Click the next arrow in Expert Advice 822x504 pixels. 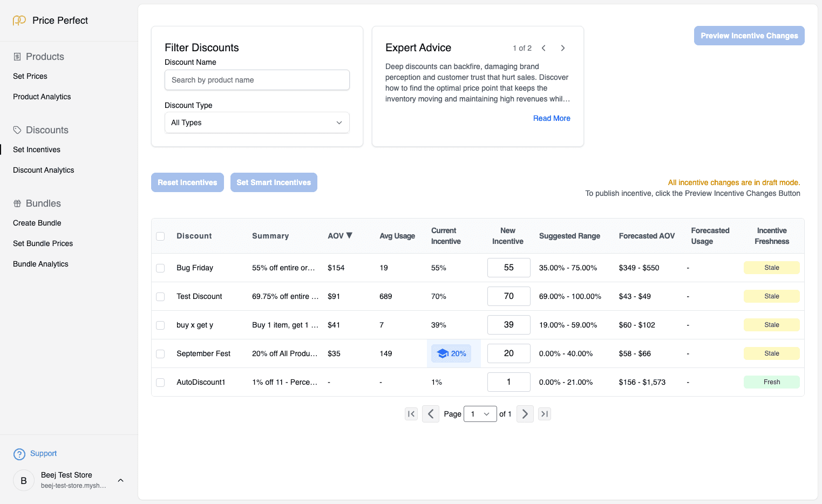[562, 48]
